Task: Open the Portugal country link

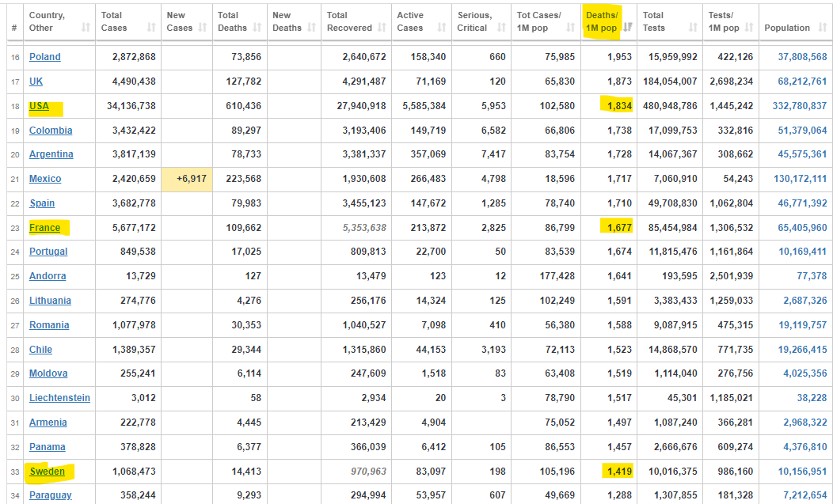Action: click(48, 251)
